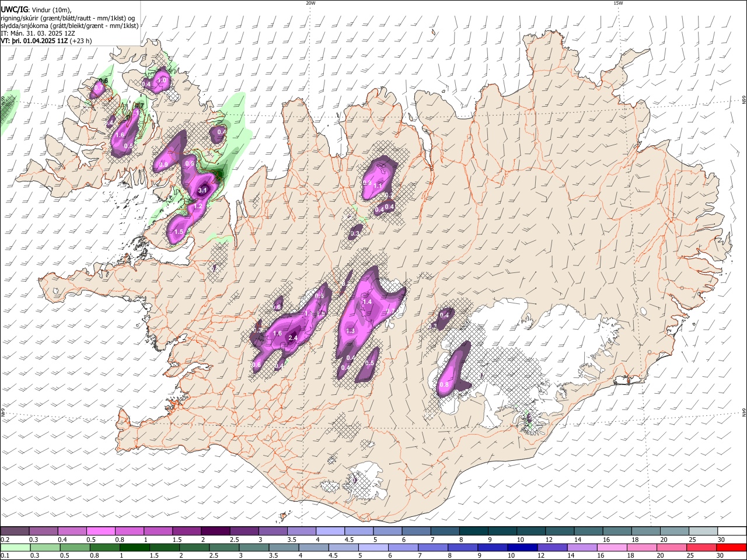Pick the darkest purple 2–2.5 swatch in the upper legend
This screenshot has width=747, height=560.
215,531
